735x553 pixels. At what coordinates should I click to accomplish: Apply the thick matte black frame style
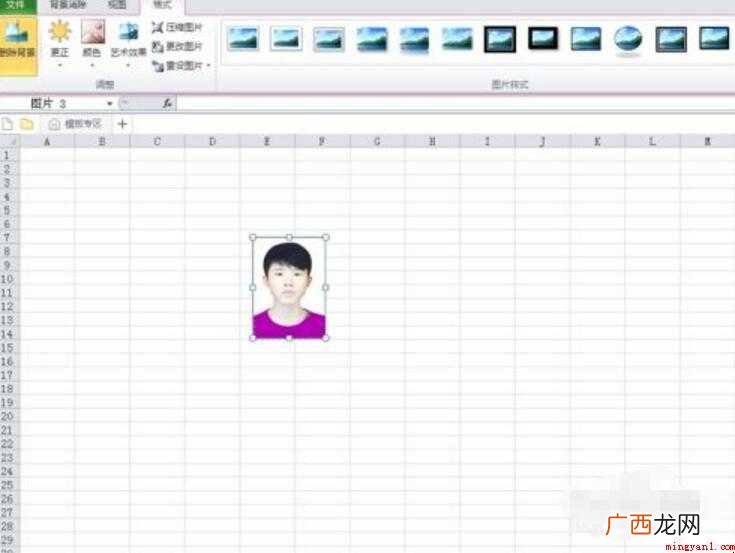pyautogui.click(x=543, y=38)
